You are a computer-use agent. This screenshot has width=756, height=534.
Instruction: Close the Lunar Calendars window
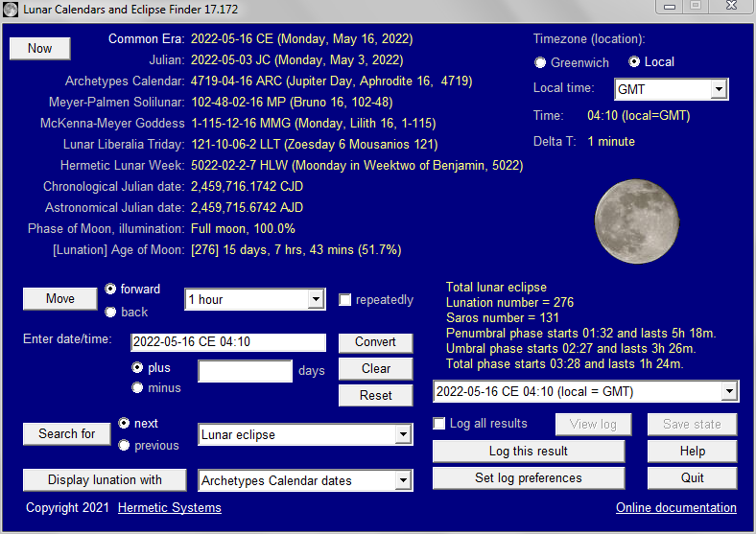[x=731, y=6]
